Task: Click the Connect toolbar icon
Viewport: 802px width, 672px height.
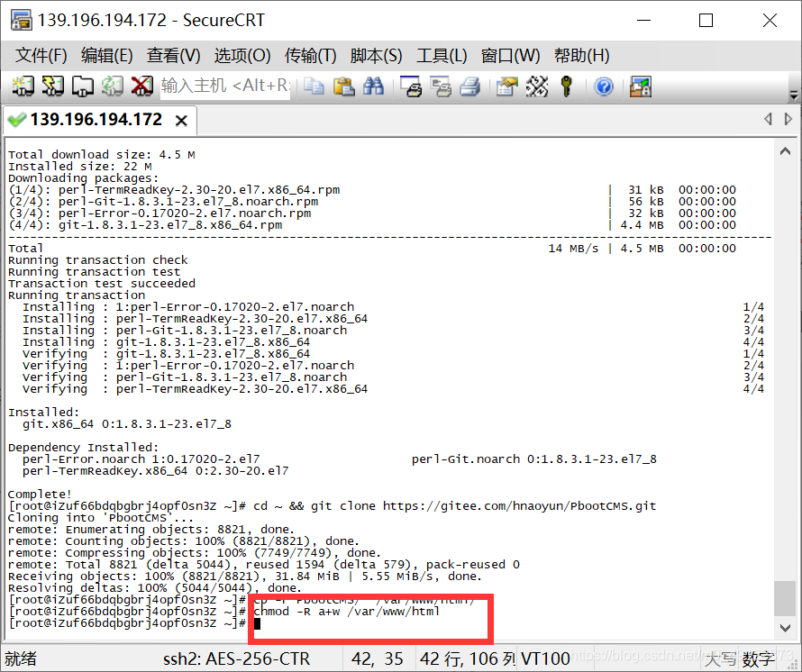Action: coord(23,86)
